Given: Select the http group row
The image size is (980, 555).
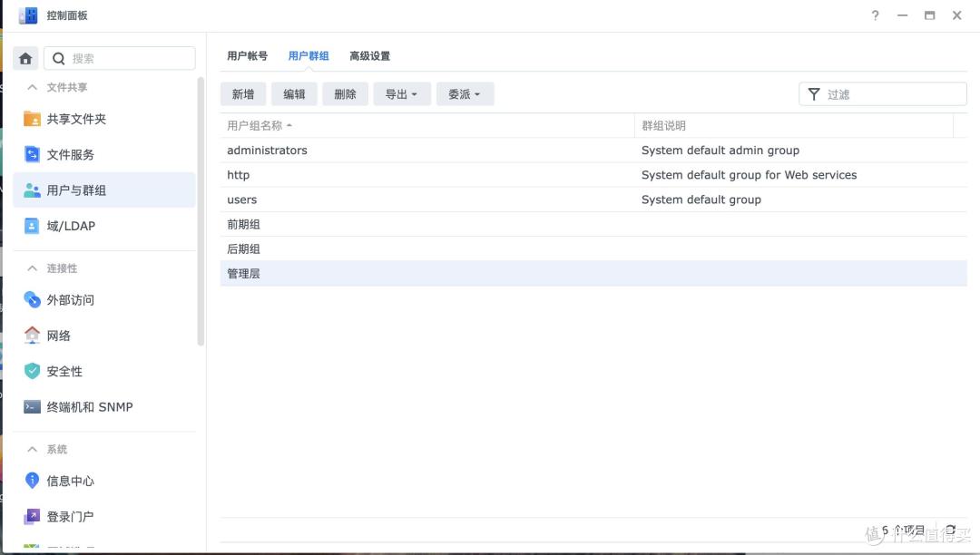Looking at the screenshot, I should tap(593, 175).
